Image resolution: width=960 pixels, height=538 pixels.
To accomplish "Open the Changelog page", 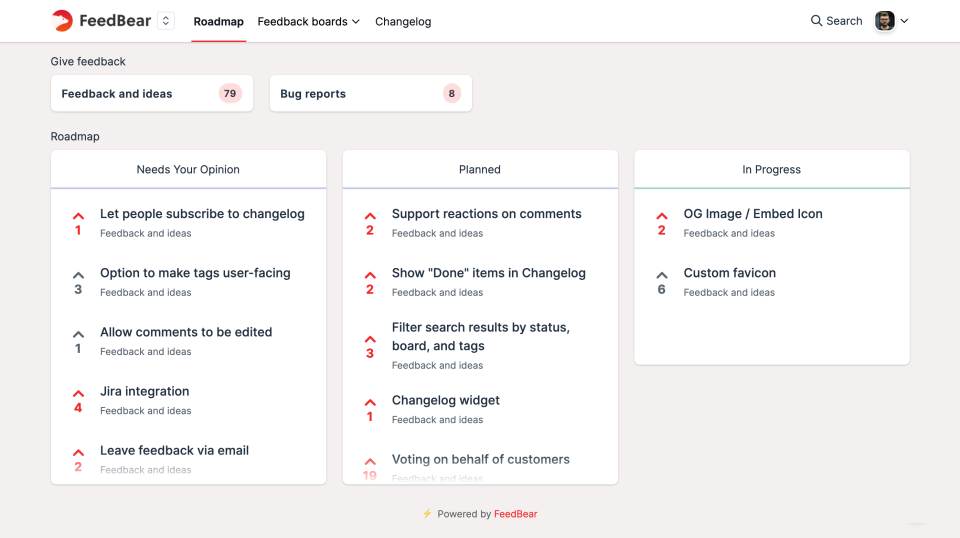I will tap(403, 21).
